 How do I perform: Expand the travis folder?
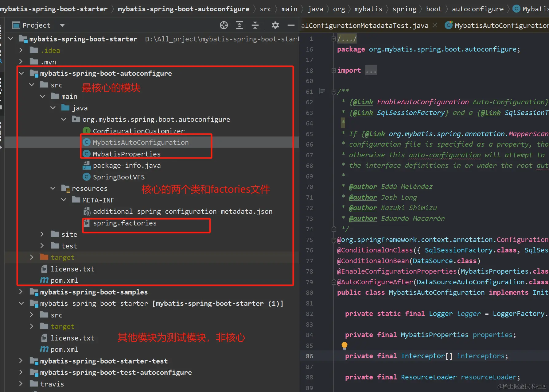(21, 384)
